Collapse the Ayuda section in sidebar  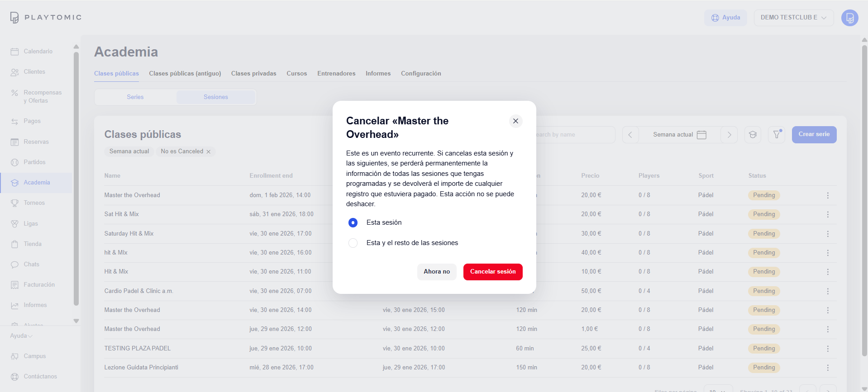coord(21,336)
